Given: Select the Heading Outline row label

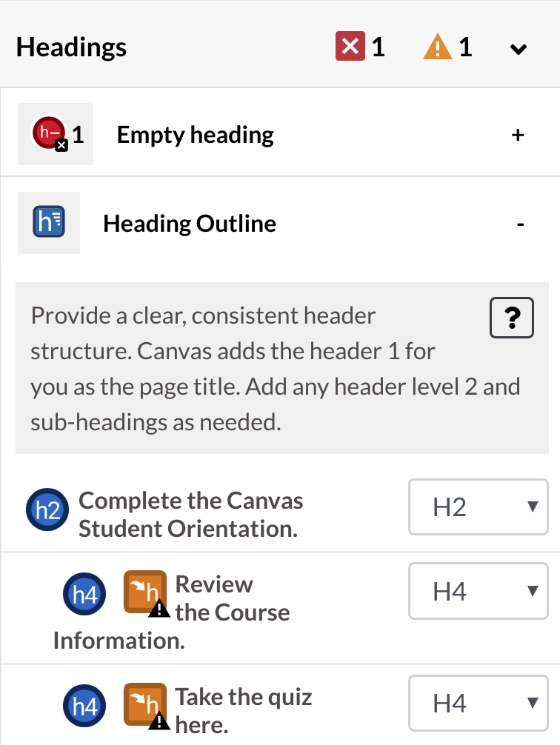Looking at the screenshot, I should (x=190, y=224).
